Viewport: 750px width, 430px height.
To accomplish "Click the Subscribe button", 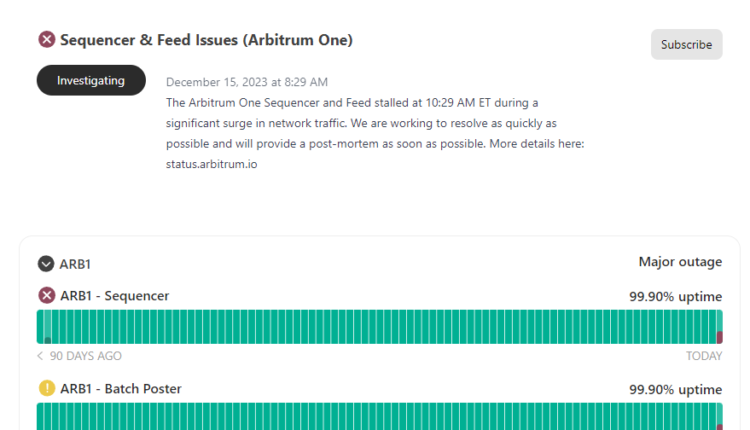I will point(686,44).
